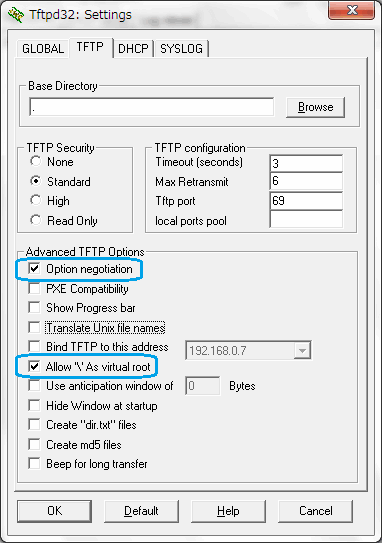Browse for a base directory
The image size is (382, 543).
(316, 107)
